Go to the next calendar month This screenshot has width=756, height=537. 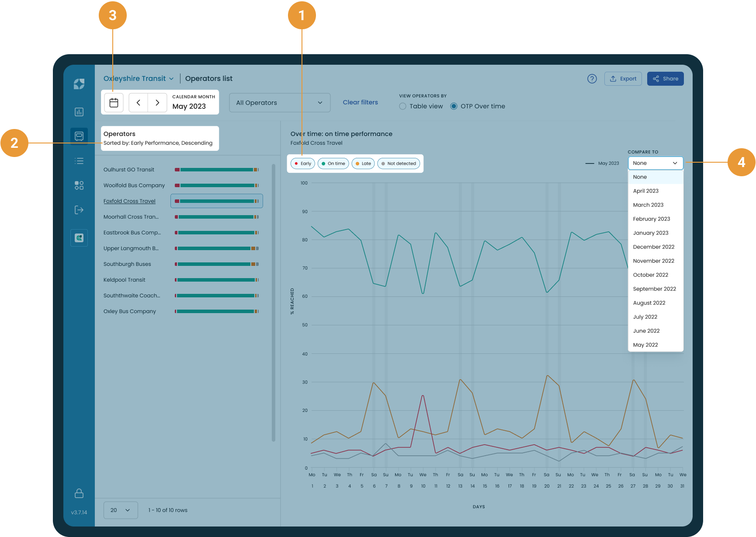(x=157, y=103)
